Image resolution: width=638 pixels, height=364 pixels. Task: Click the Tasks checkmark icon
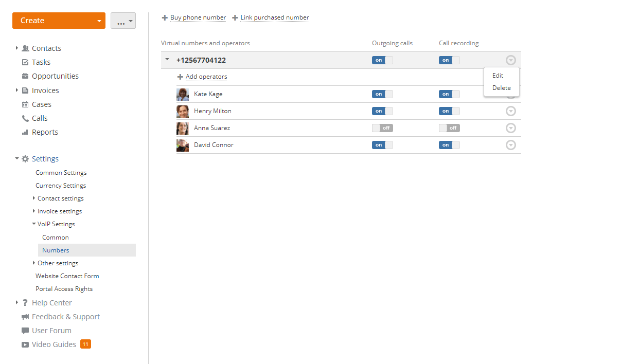[25, 62]
